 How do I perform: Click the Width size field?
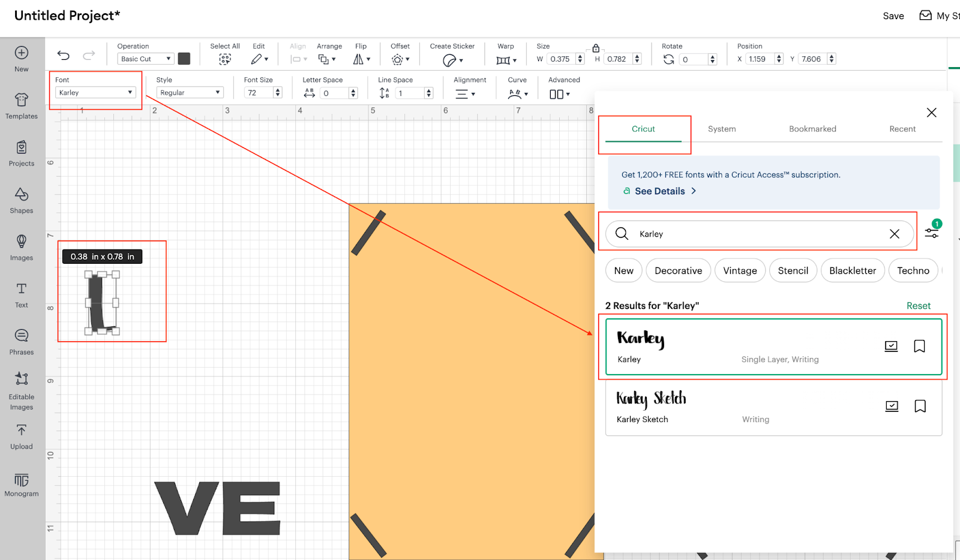coord(561,59)
